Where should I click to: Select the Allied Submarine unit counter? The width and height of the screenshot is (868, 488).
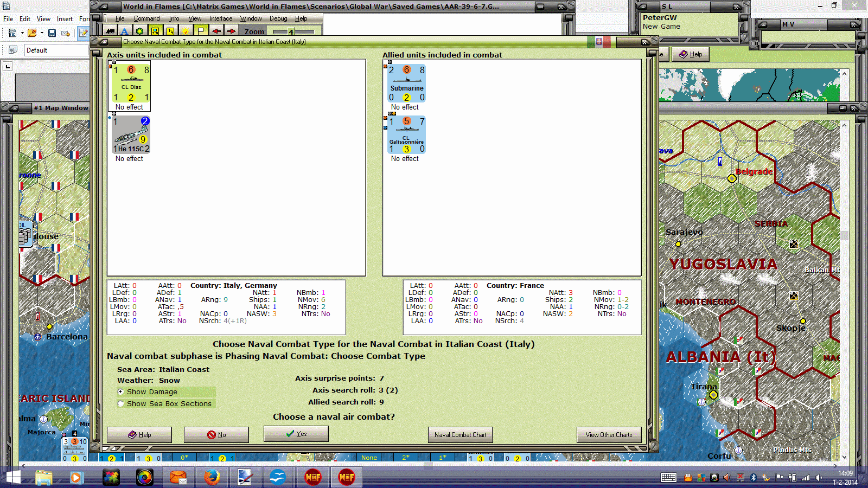point(406,83)
